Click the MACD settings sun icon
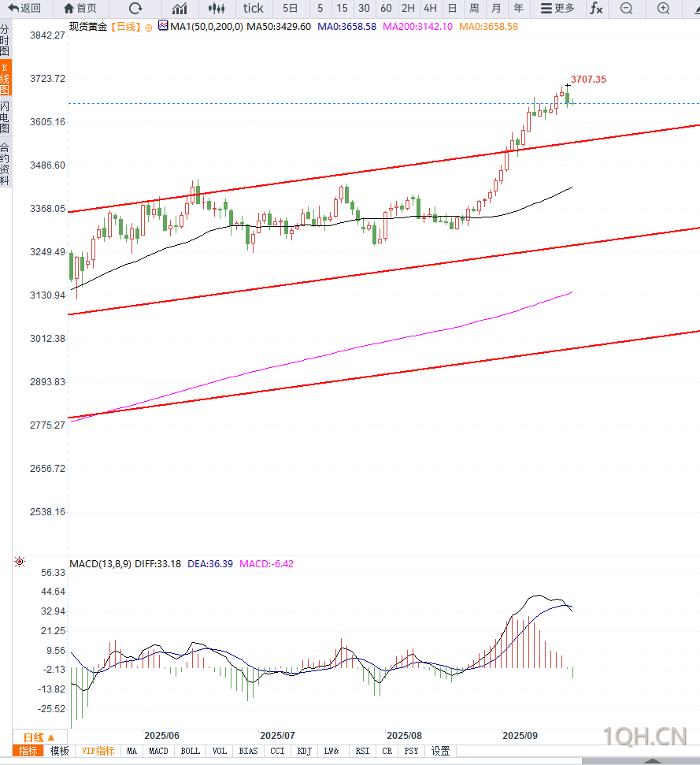The image size is (700, 765). 20,562
